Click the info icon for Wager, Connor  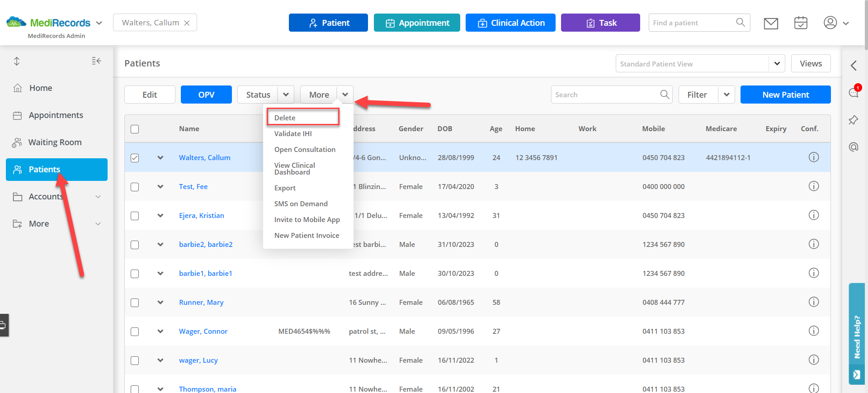point(814,331)
